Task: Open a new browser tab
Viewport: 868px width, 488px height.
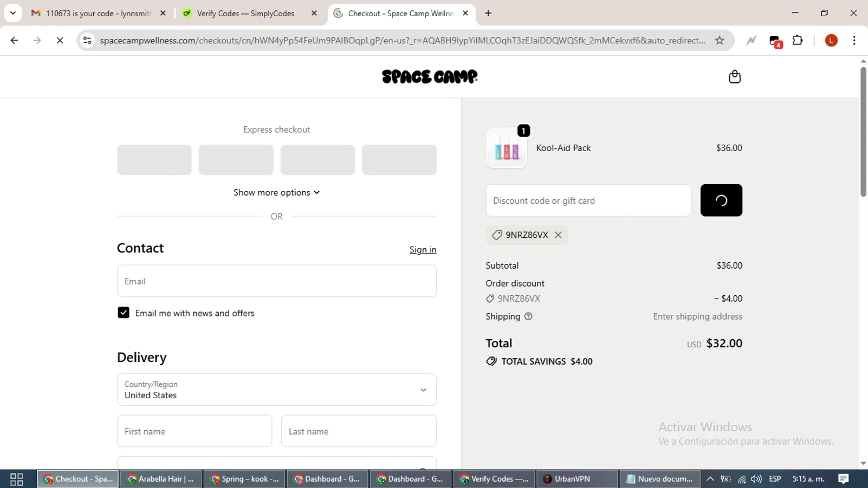Action: [x=488, y=13]
